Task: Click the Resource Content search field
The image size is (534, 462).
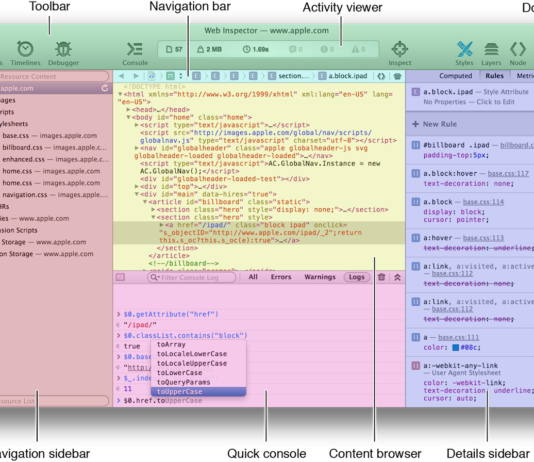Action: [53, 76]
